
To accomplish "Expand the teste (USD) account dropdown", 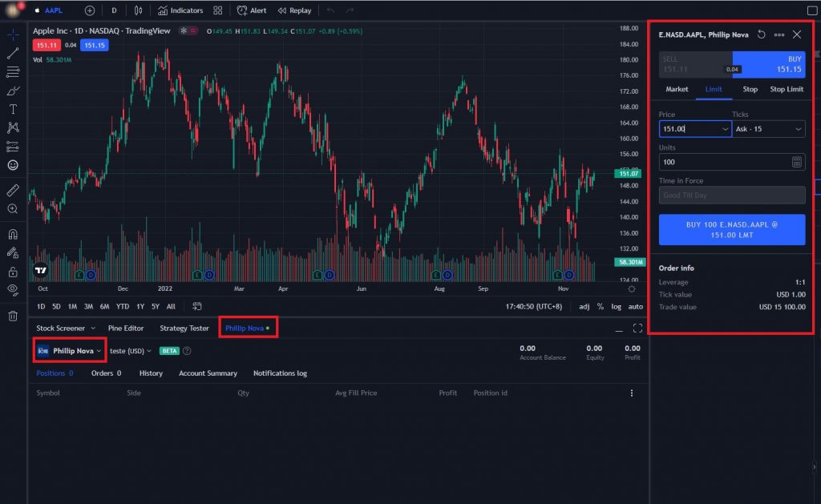I will click(x=131, y=351).
